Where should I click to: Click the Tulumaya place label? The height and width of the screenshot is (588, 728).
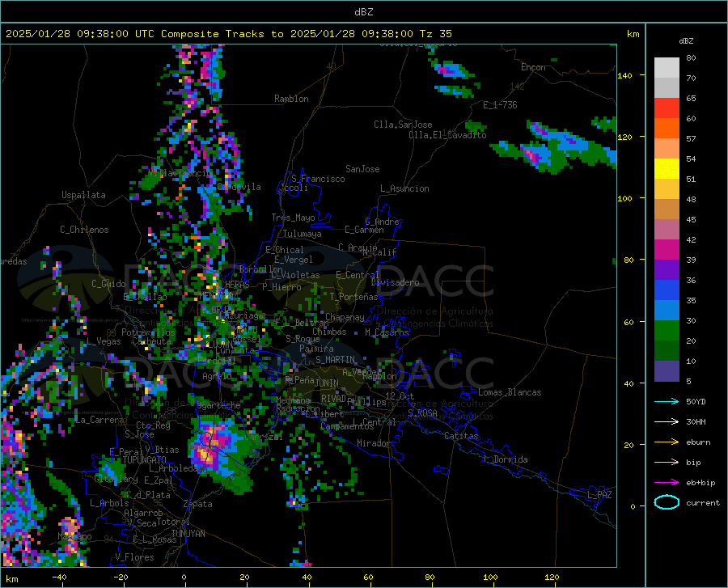point(303,234)
